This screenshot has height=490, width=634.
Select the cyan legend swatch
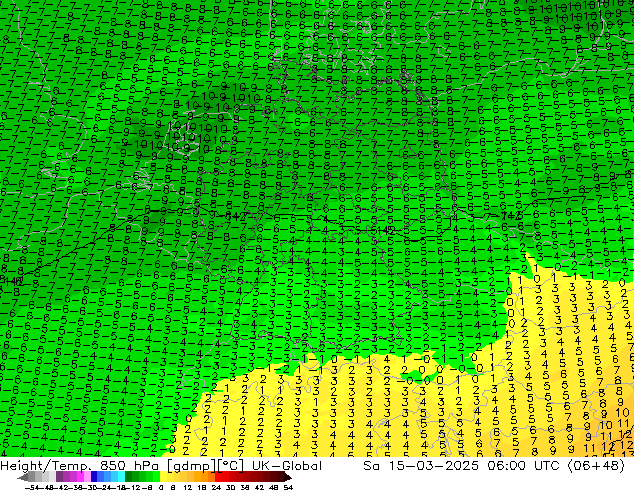(121, 477)
